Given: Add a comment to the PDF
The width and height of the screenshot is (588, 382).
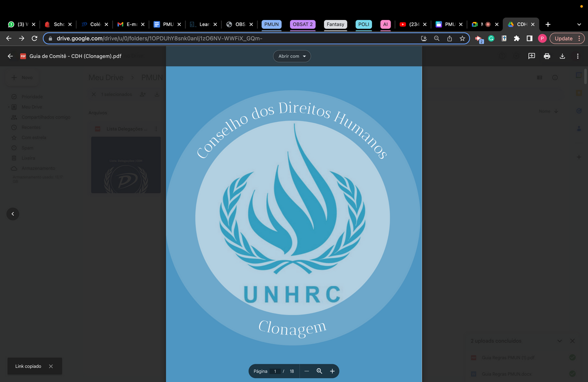Looking at the screenshot, I should (531, 56).
